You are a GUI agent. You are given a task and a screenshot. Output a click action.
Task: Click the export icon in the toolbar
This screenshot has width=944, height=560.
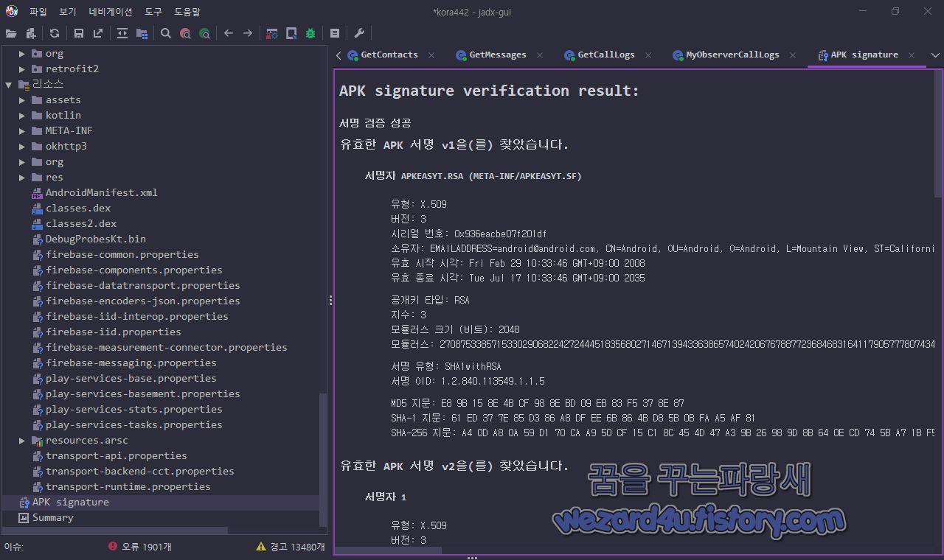98,33
